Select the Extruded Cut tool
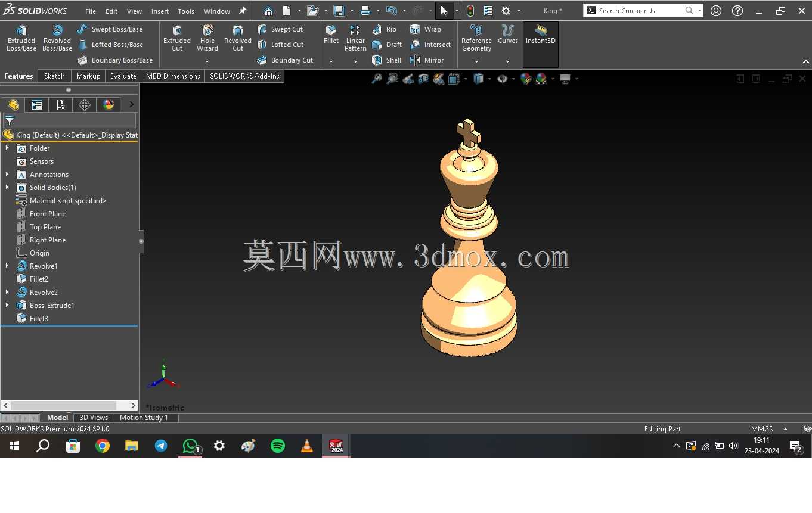 (177, 39)
